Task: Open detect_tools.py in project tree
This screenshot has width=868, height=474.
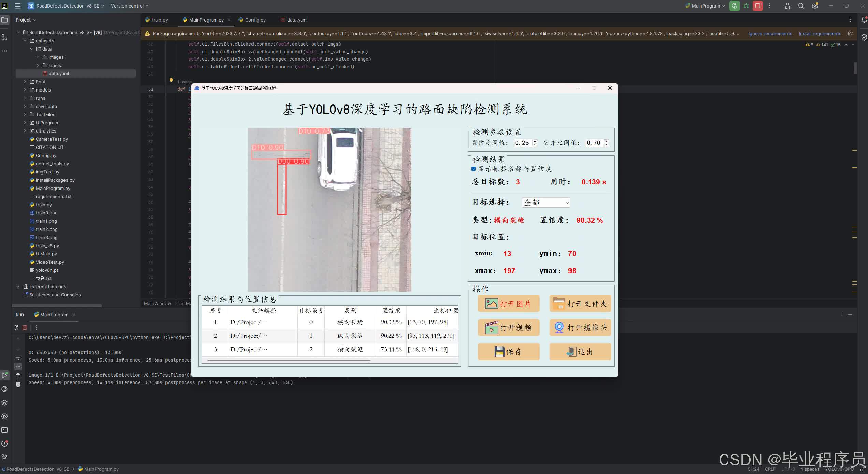Action: [52, 164]
